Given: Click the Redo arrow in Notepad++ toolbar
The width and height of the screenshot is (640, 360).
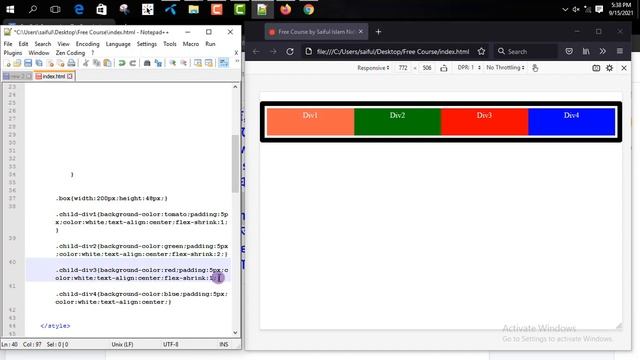Looking at the screenshot, I should pos(133,63).
